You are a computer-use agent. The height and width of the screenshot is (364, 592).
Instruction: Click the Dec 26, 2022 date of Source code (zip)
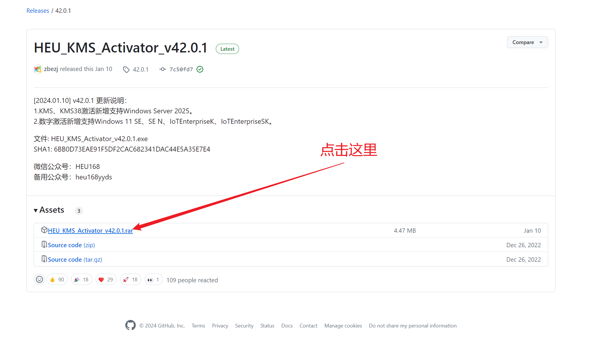524,245
